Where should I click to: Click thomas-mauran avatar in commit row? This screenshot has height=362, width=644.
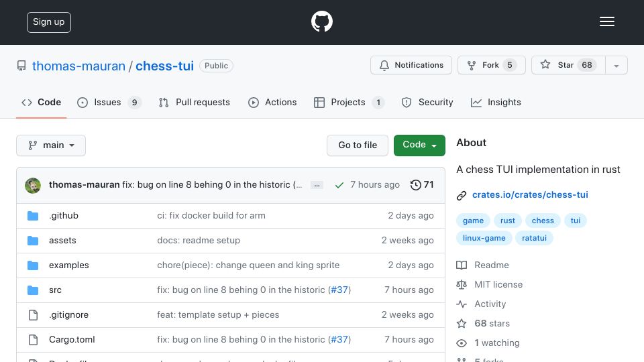pos(33,185)
